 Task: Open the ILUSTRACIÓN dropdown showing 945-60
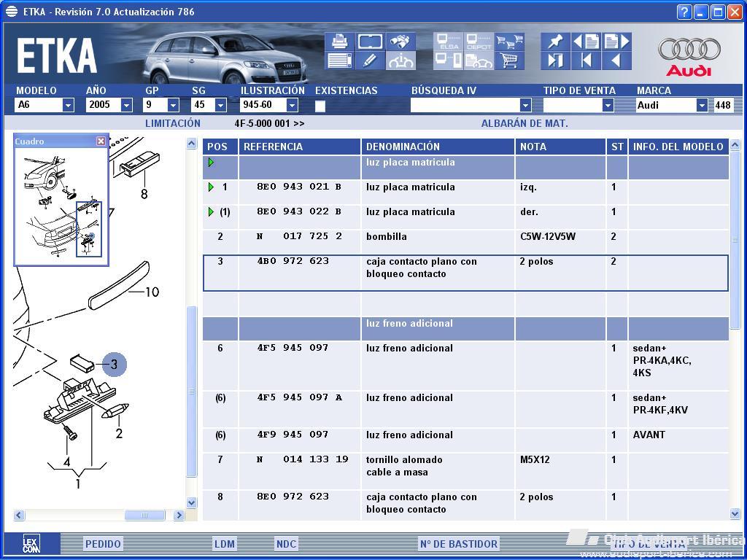click(292, 105)
